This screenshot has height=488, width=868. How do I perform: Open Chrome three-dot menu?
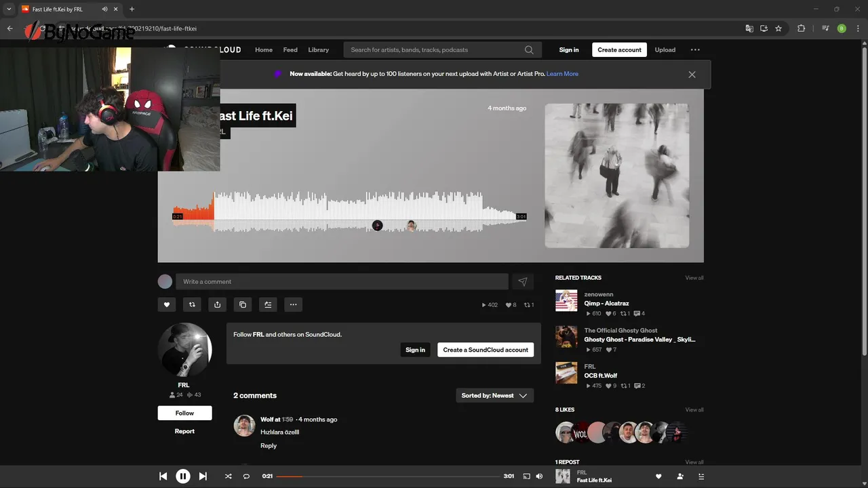point(859,28)
